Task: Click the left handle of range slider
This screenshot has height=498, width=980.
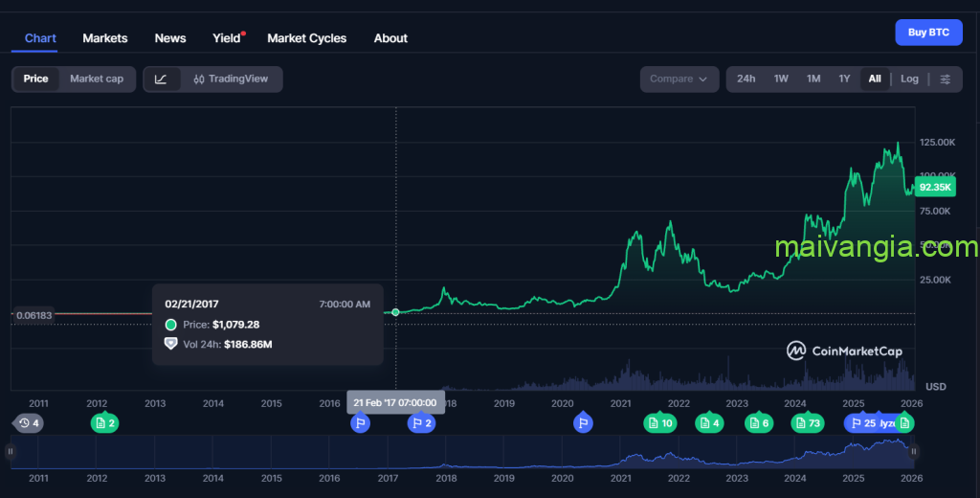Action: tap(11, 451)
